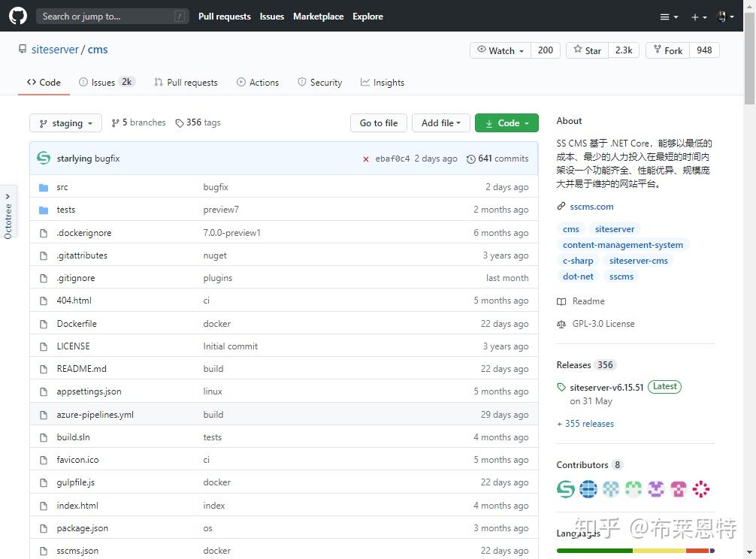Click the 356 tags icon
Image resolution: width=756 pixels, height=559 pixels.
point(180,122)
